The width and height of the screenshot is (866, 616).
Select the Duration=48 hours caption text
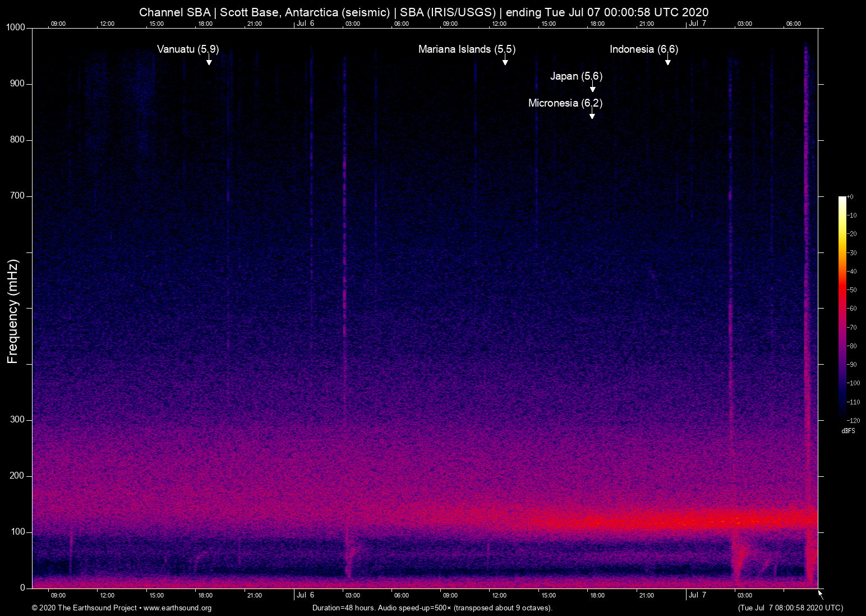click(432, 608)
